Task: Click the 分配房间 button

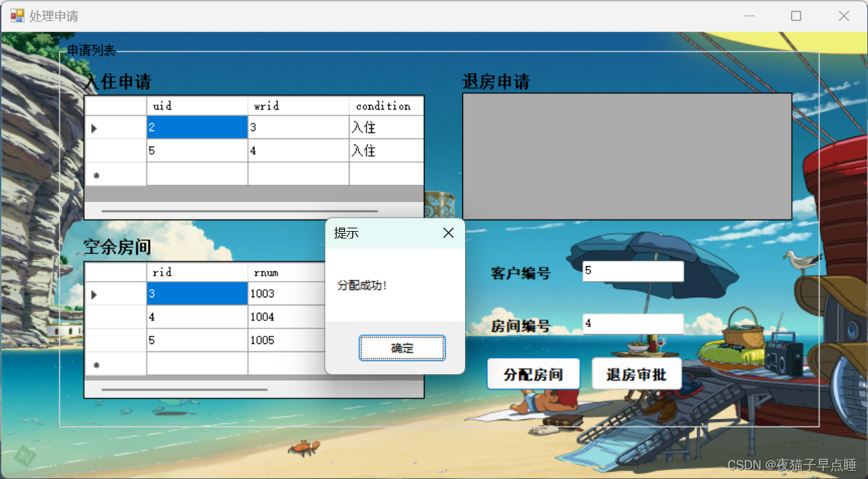Action: 533,374
